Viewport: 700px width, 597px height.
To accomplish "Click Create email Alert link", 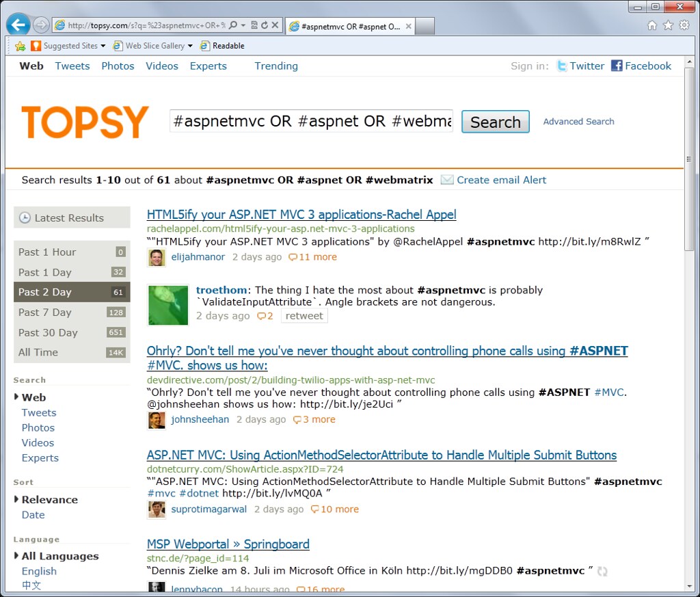I will point(501,180).
